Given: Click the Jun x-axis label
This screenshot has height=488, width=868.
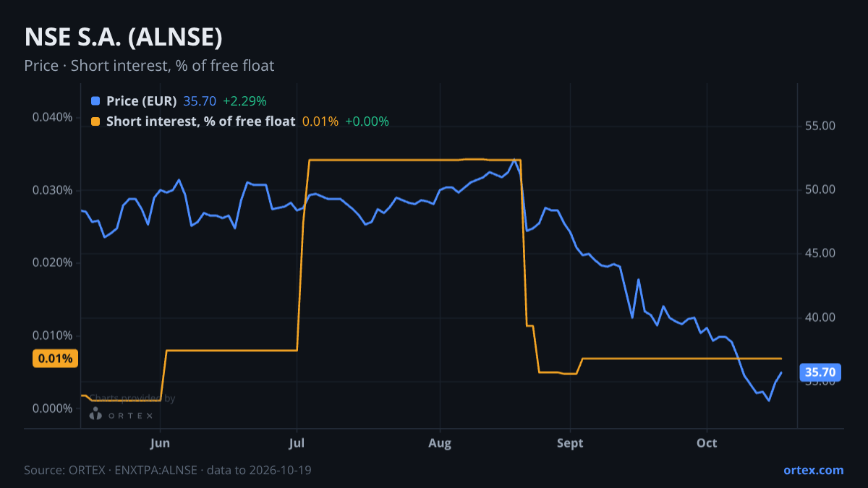Looking at the screenshot, I should pyautogui.click(x=161, y=442).
